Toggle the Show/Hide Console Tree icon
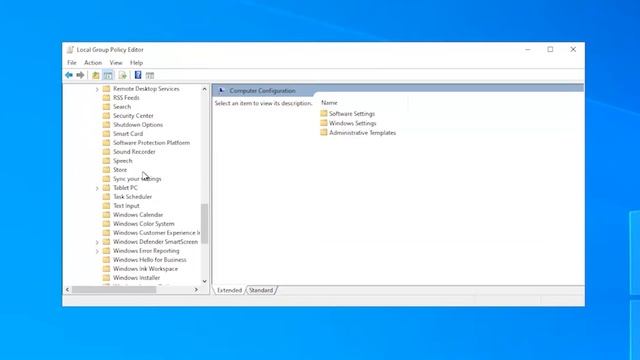640x360 pixels. point(108,75)
